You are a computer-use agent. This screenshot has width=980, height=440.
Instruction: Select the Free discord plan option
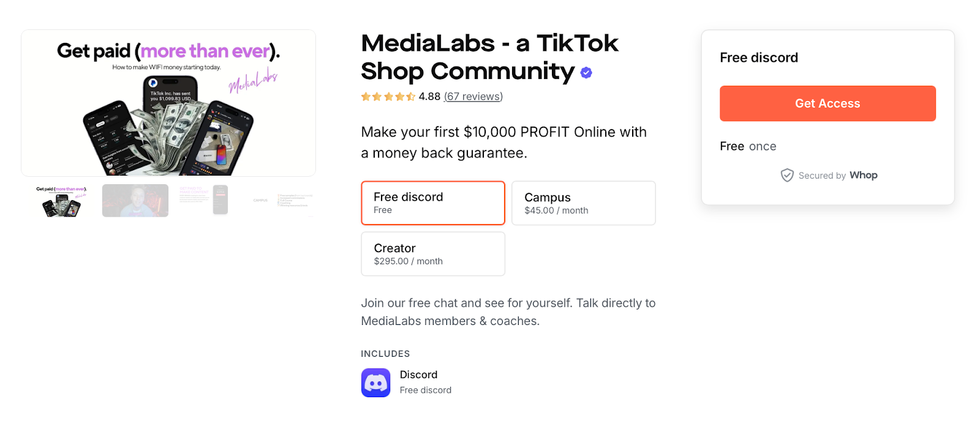click(x=432, y=203)
